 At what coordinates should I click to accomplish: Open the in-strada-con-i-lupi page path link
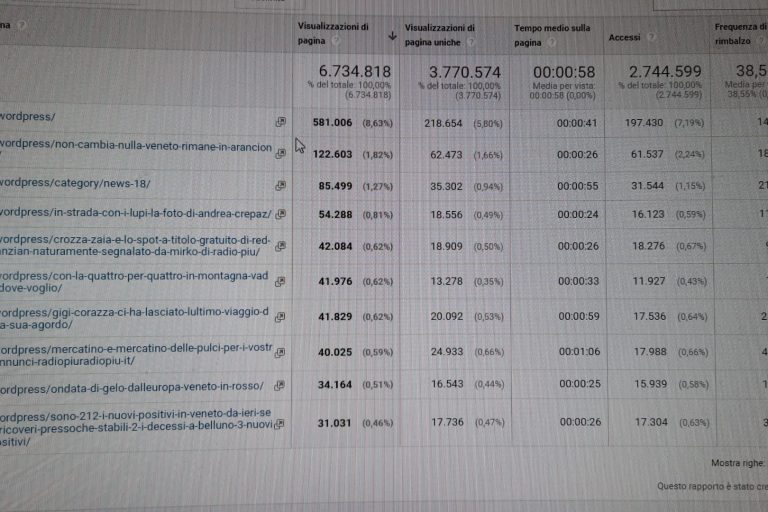131,215
